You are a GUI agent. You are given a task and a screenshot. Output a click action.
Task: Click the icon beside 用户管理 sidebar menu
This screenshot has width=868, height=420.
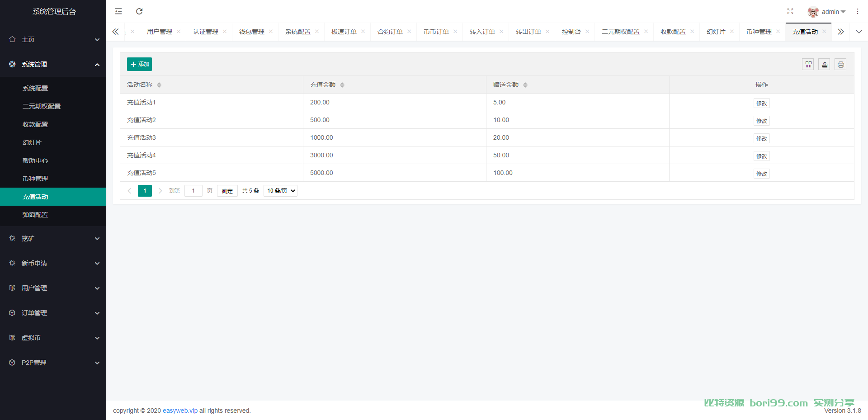(12, 288)
